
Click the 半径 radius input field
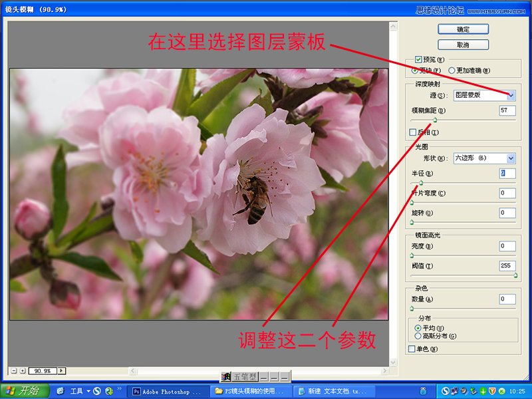[507, 174]
